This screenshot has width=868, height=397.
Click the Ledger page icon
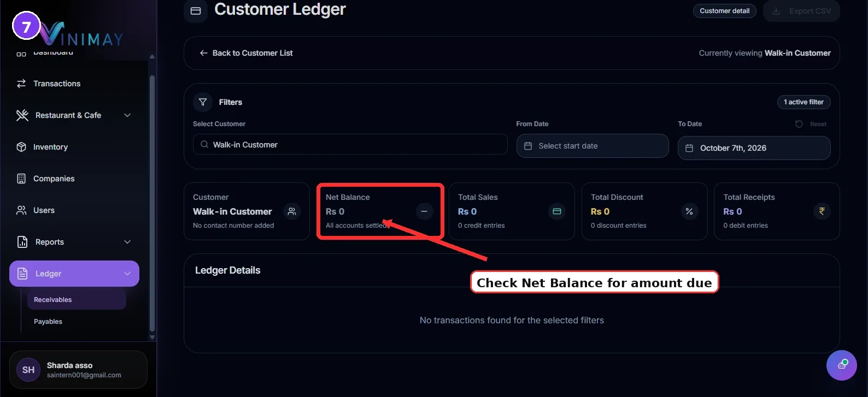click(x=22, y=274)
